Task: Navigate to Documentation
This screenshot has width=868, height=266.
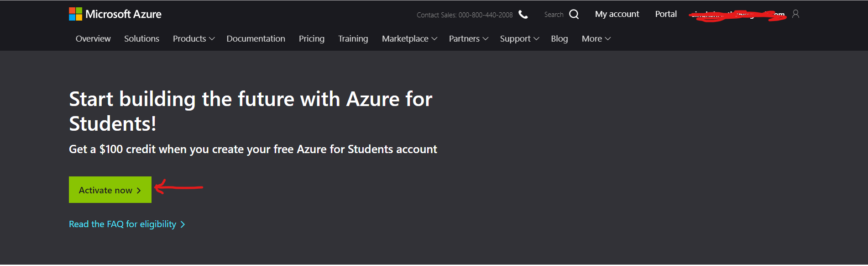Action: [256, 39]
